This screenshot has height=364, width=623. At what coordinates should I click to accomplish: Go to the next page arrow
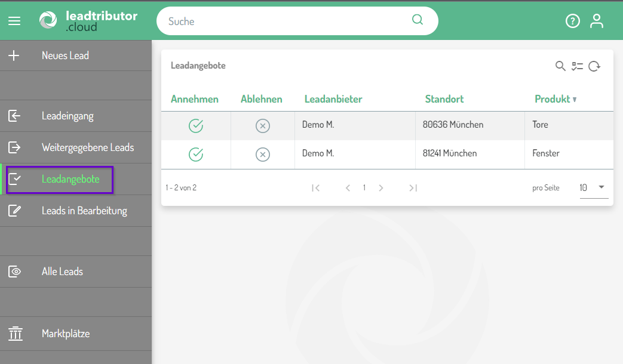(x=381, y=188)
